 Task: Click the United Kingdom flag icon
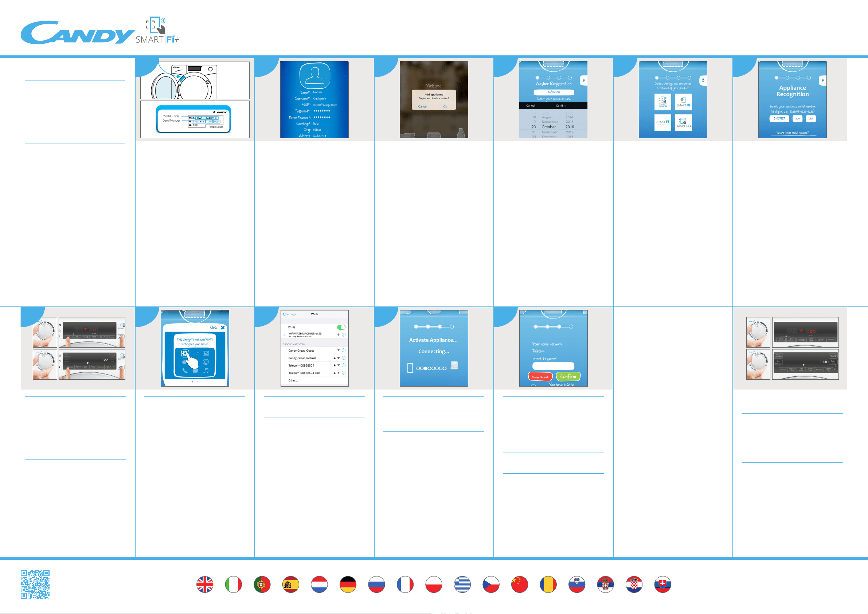204,584
